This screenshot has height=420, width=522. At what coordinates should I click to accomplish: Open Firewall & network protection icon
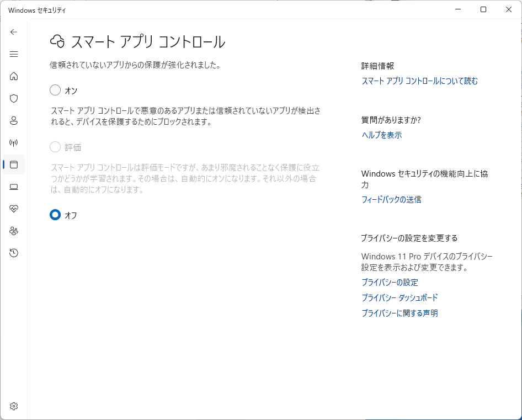point(14,142)
